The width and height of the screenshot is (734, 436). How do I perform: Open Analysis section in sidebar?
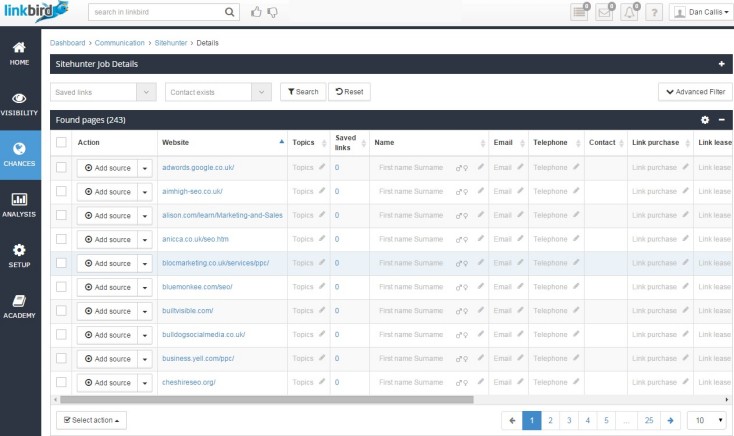19,206
